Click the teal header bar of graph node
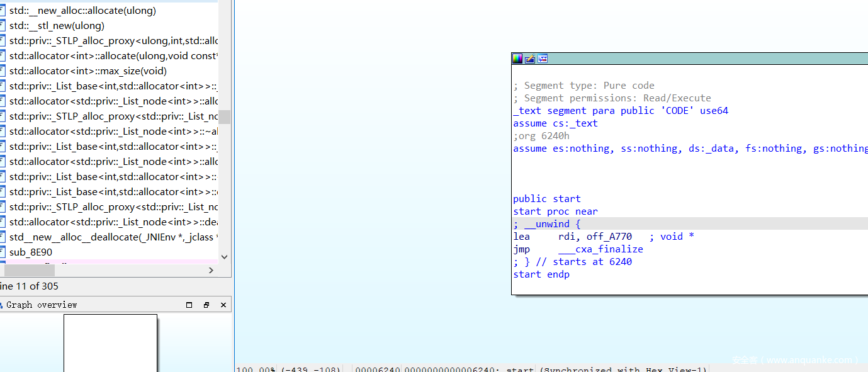 (689, 59)
